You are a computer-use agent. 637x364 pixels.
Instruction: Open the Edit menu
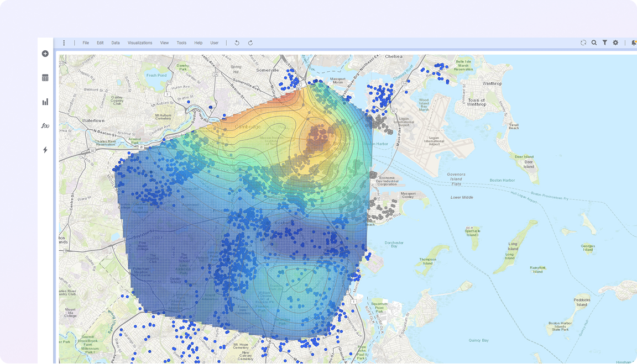(100, 43)
